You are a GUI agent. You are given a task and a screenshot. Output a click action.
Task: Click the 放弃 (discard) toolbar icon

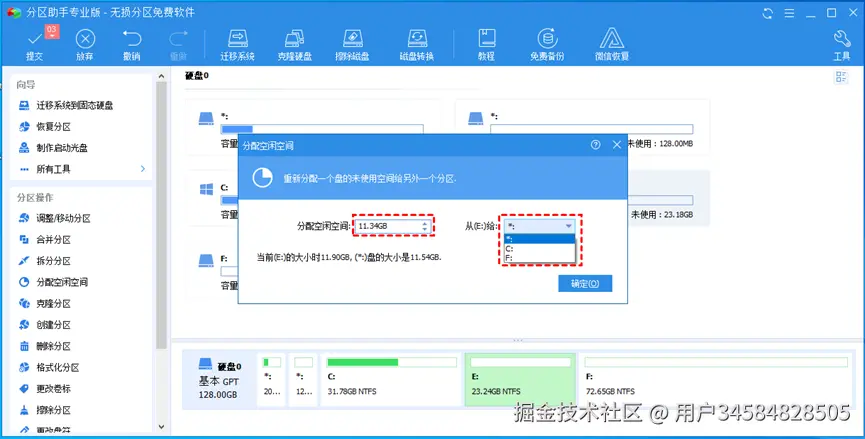point(85,44)
